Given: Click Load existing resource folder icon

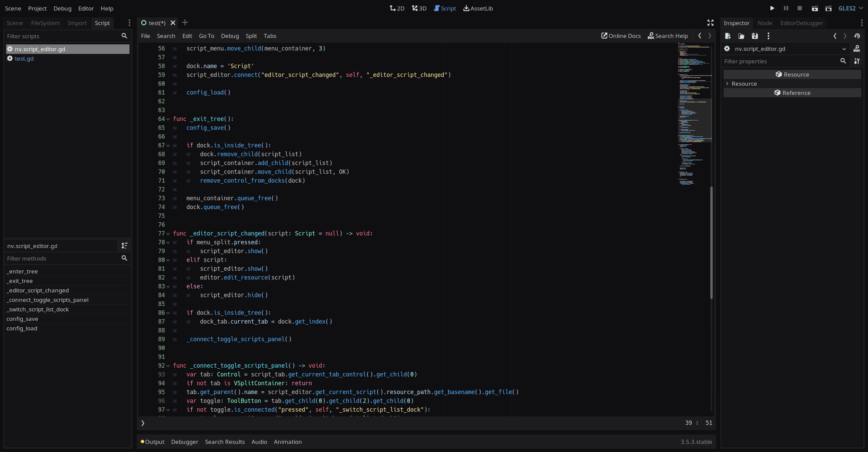Looking at the screenshot, I should [741, 36].
